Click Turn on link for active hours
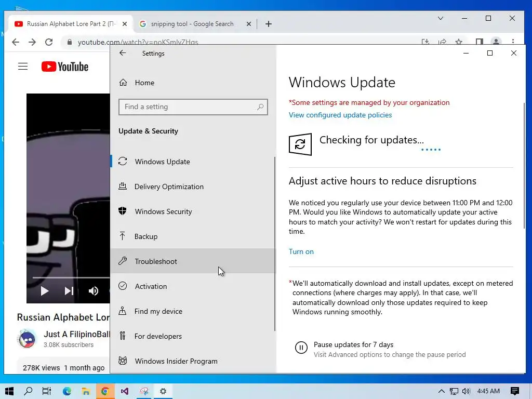 301,252
